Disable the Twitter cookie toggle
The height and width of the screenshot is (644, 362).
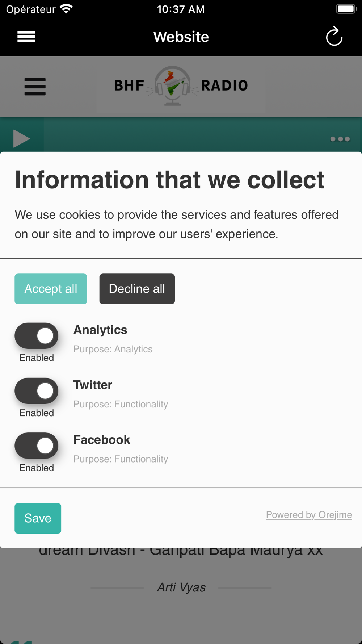tap(37, 391)
